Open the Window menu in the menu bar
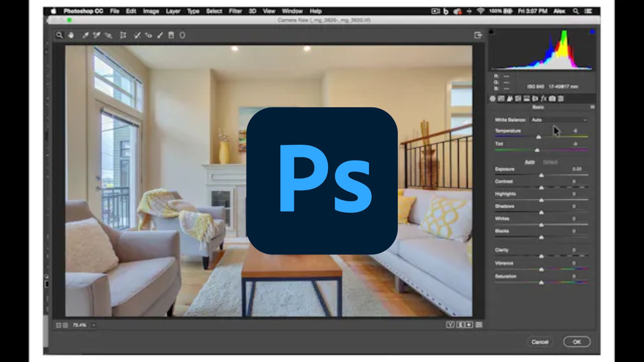This screenshot has width=644, height=362. [x=292, y=11]
